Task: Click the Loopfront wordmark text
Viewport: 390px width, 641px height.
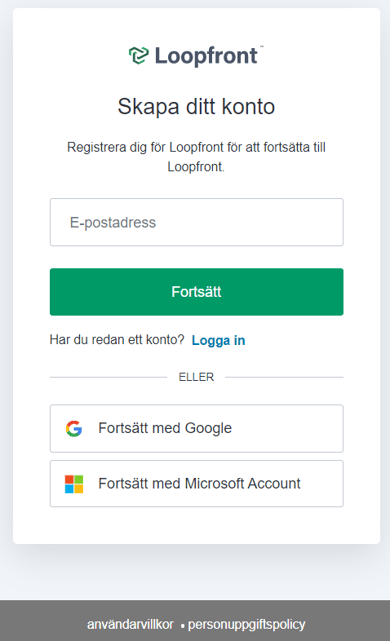Action: click(206, 56)
